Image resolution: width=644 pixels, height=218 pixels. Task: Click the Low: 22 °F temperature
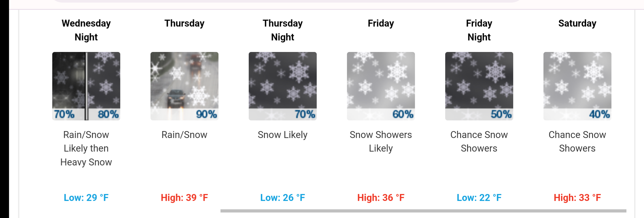click(479, 197)
